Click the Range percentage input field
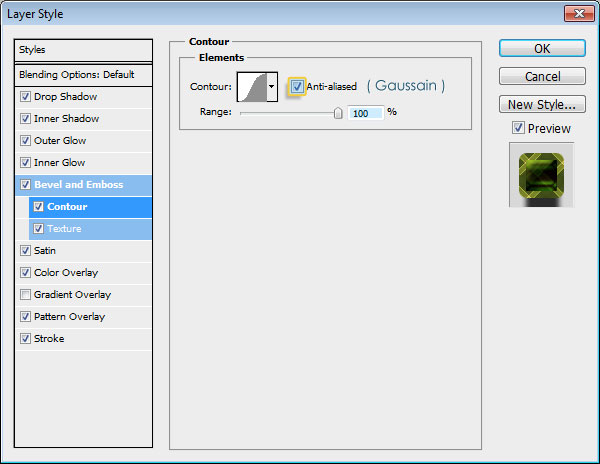Image resolution: width=600 pixels, height=464 pixels. click(x=365, y=113)
